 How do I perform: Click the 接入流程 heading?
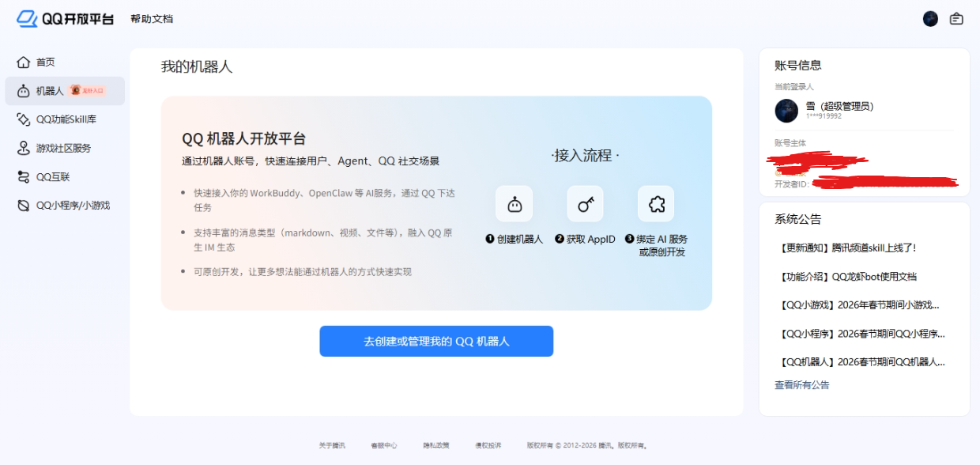(x=585, y=156)
